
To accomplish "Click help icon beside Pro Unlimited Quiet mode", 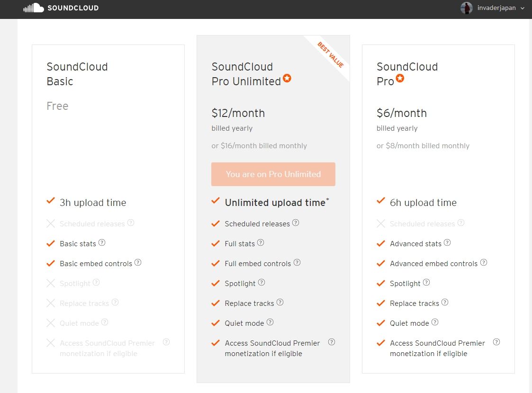I will [x=270, y=322].
